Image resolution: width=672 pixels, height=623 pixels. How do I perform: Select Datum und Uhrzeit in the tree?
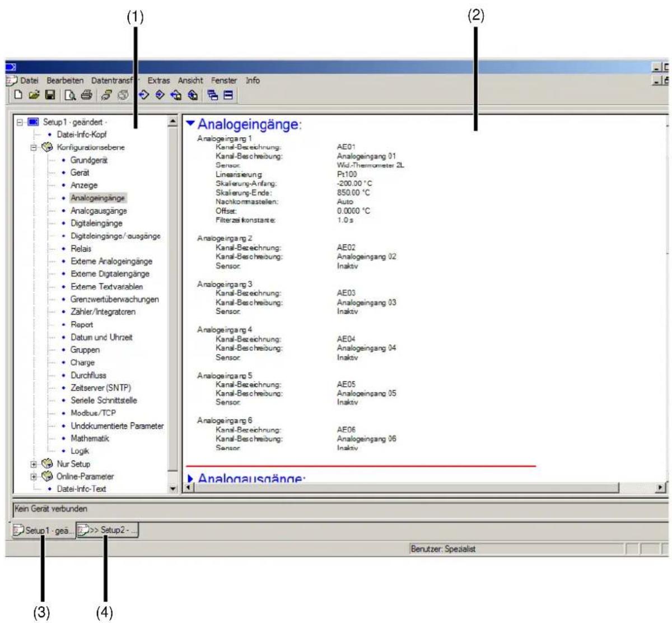pos(101,337)
